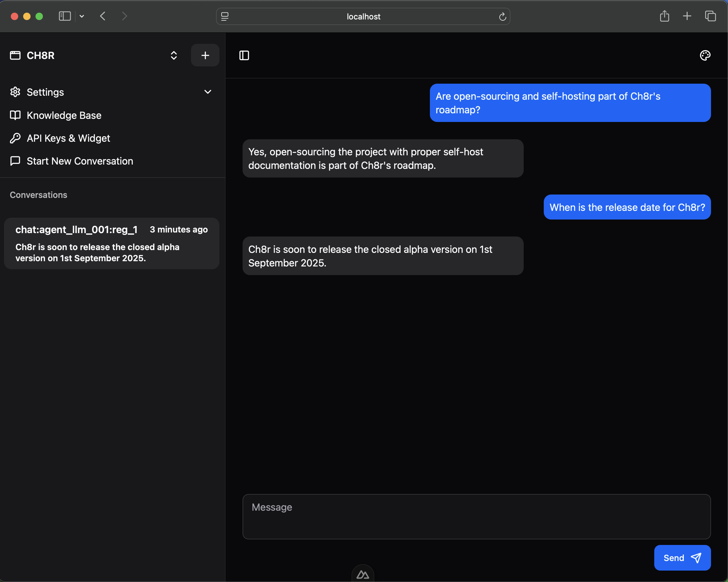Open the Knowledge Base page
Viewport: 728px width, 582px height.
click(64, 115)
